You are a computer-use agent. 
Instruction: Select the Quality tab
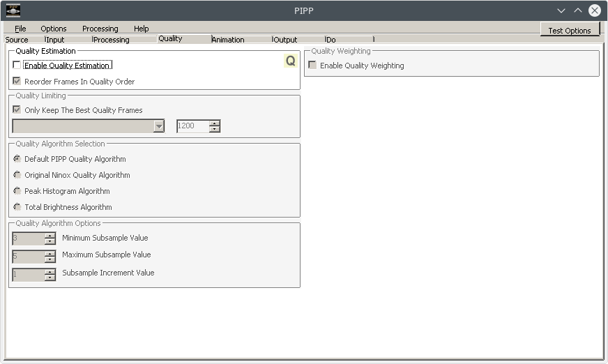(x=184, y=38)
